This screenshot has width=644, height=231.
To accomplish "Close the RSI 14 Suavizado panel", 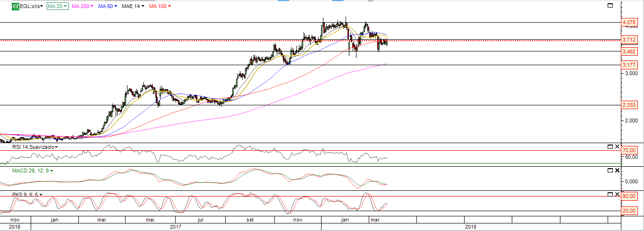I will pyautogui.click(x=618, y=147).
